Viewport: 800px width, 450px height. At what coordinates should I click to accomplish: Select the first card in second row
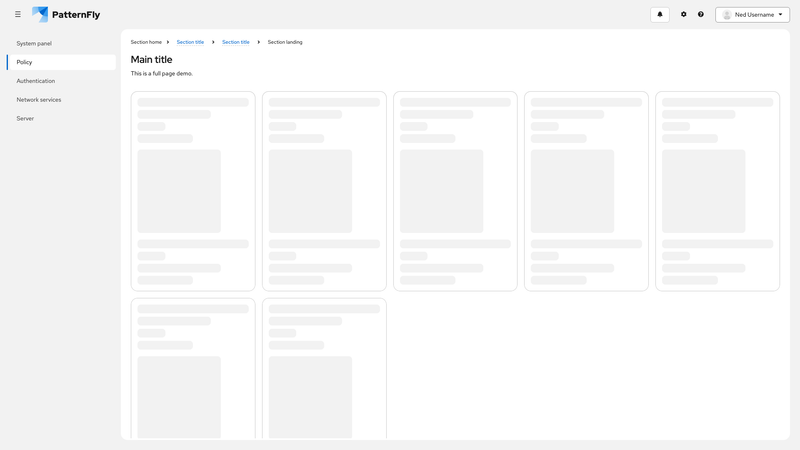(x=193, y=368)
